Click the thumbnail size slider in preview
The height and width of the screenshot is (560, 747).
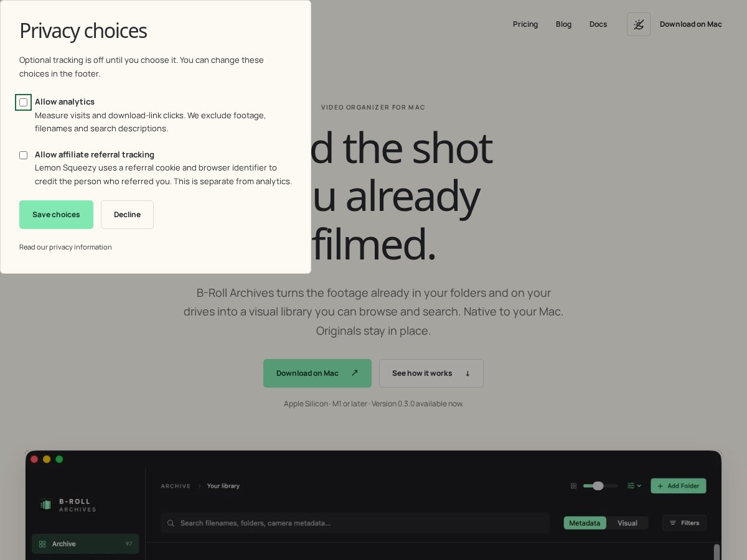click(x=601, y=486)
